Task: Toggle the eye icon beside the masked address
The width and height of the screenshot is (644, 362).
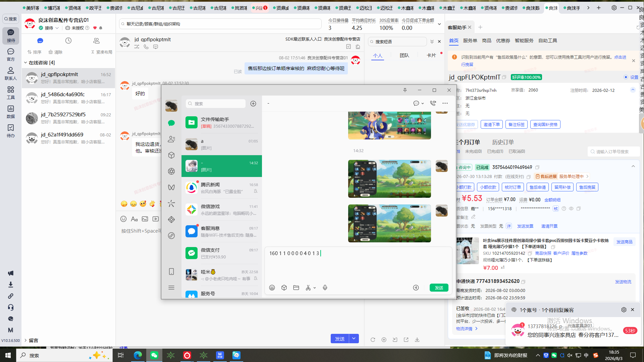Action: (x=571, y=208)
